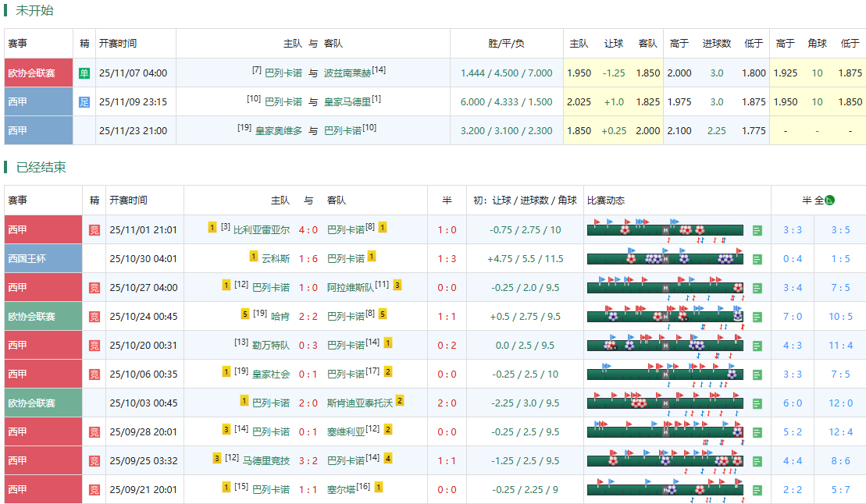The height and width of the screenshot is (504, 866).
Task: Click the 欧协会联赛 label in the upcoming matches table
Action: tap(32, 73)
